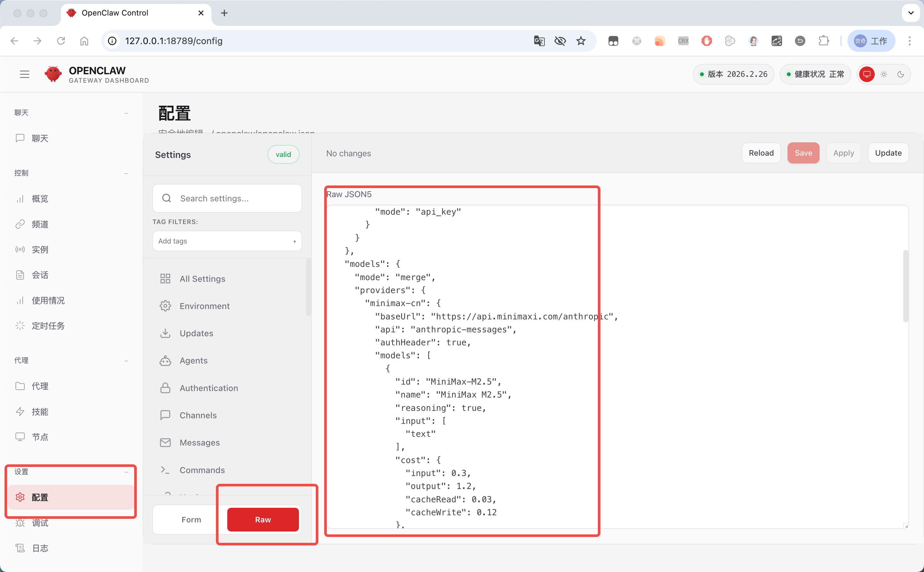
Task: Open the 定时任务 scheduled tasks item
Action: point(48,326)
